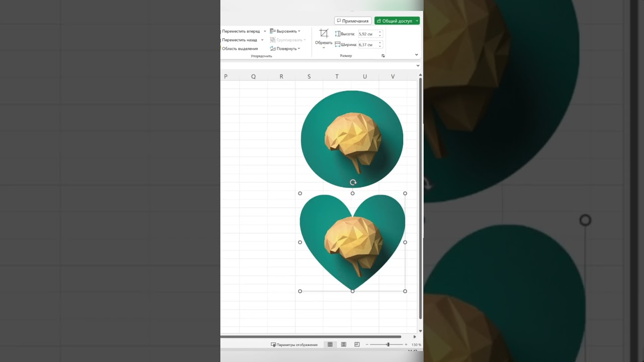Click the heart-shaped brain picture
Screen dimensions: 644x362
[x=352, y=242]
